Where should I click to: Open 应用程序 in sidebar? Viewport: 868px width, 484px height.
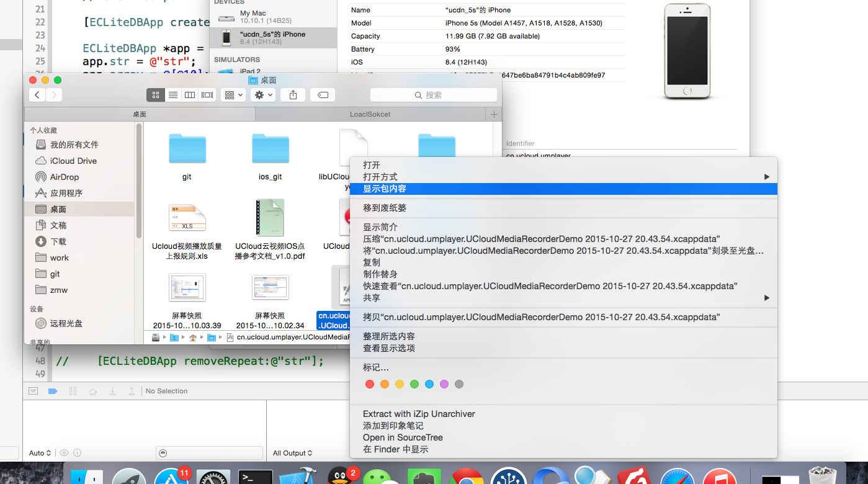[x=66, y=193]
